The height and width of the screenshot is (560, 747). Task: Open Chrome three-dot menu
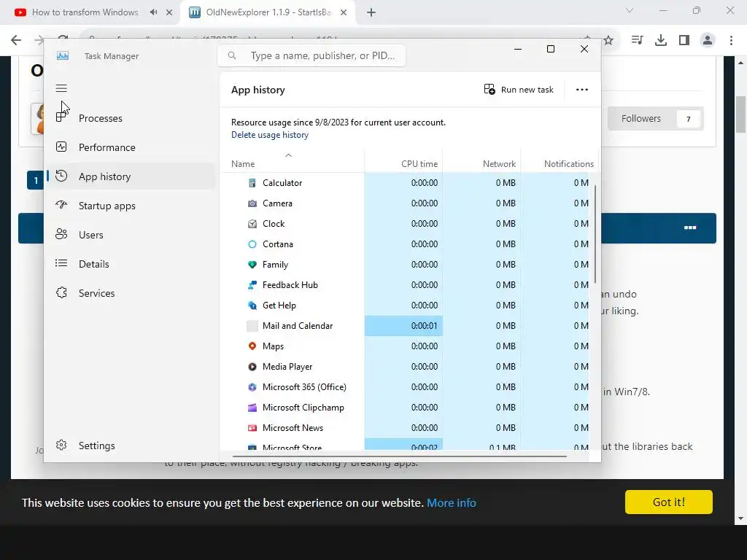[x=731, y=41]
